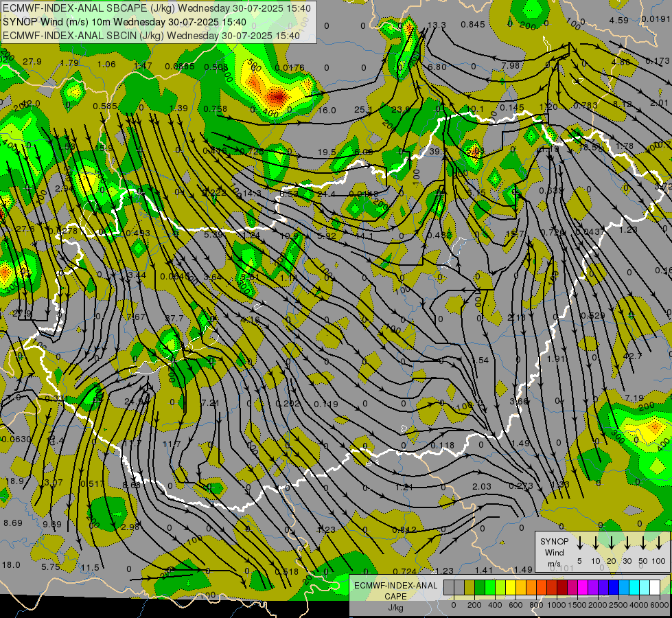672x618 pixels.
Task: Select the 10 m/s wind arrow in legend
Action: click(x=596, y=543)
